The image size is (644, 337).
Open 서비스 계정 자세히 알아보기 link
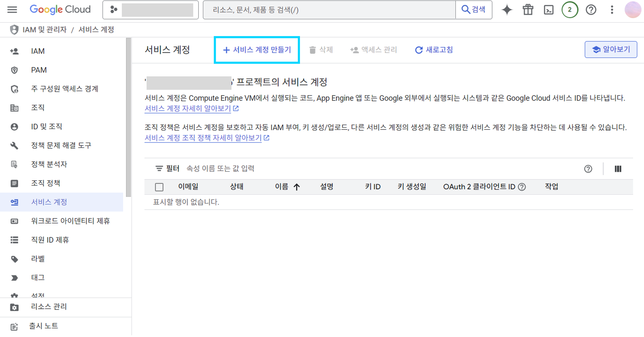click(x=192, y=109)
